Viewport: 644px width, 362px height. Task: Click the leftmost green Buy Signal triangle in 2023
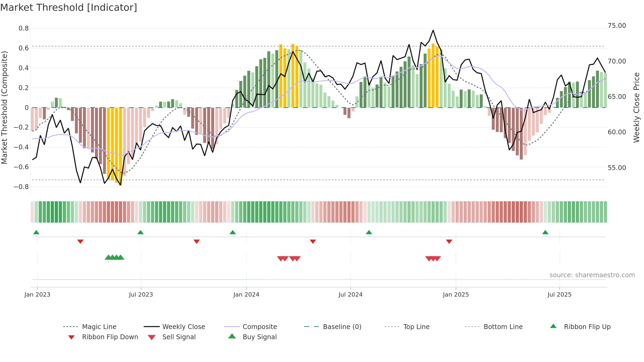pos(108,257)
